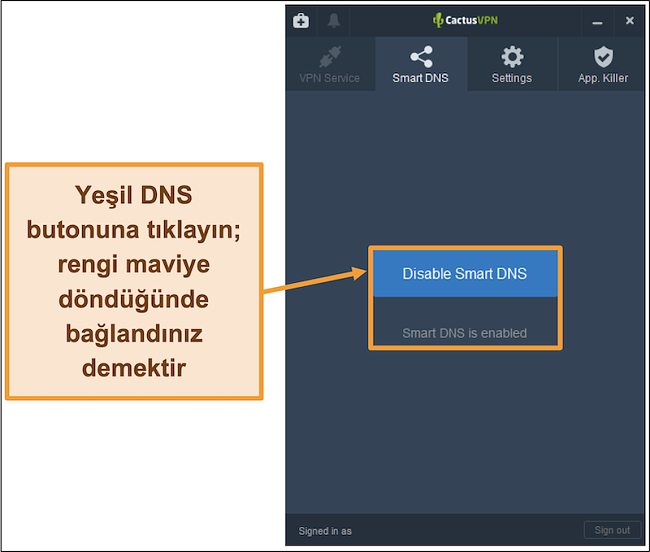Click the Disable Smart DNS button
This screenshot has height=552, width=650.
[465, 274]
